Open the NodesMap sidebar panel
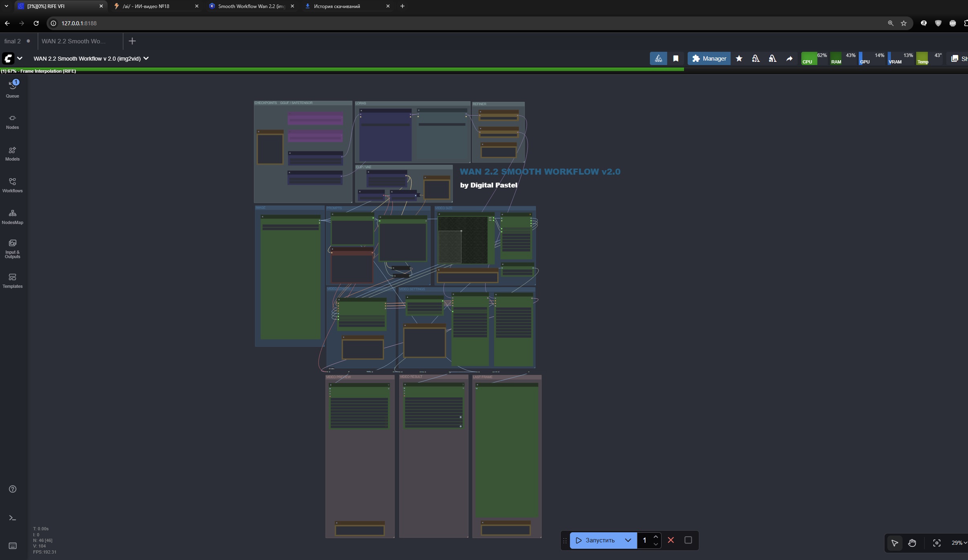The height and width of the screenshot is (560, 968). tap(12, 216)
